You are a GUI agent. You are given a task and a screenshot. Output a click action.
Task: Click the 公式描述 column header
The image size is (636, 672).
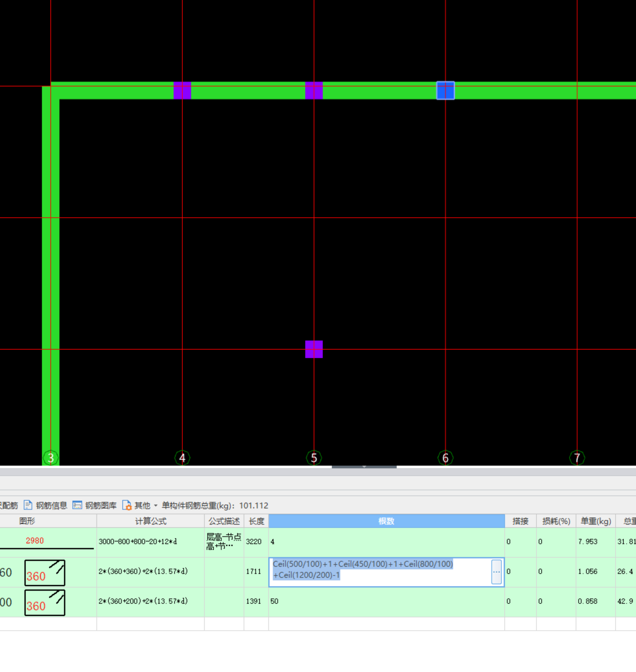click(224, 521)
